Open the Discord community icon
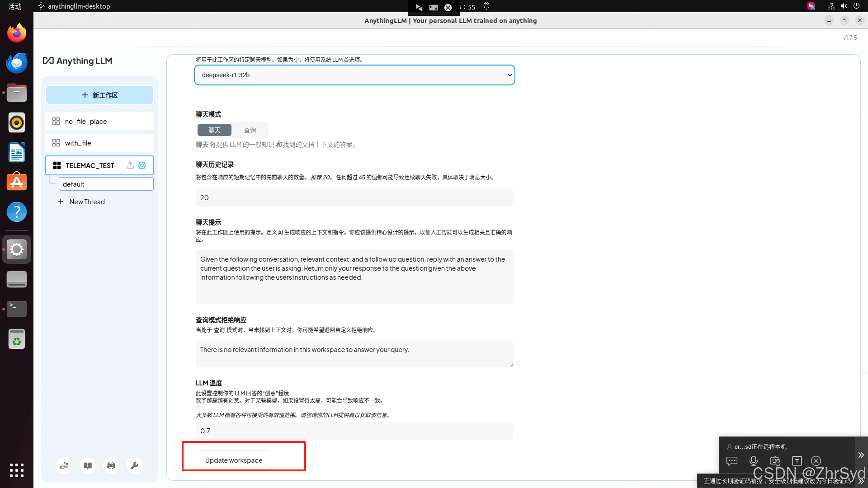868x488 pixels. coord(111,465)
